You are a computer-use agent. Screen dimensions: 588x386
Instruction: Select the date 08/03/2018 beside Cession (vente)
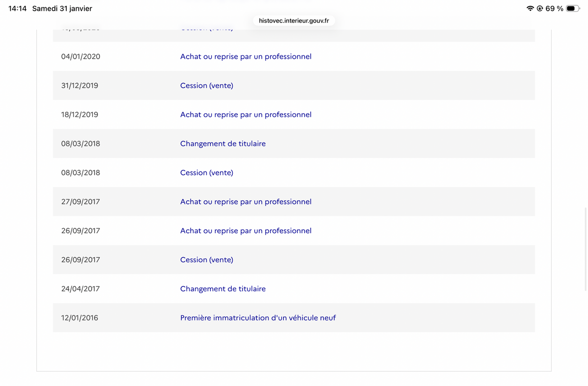(81, 172)
